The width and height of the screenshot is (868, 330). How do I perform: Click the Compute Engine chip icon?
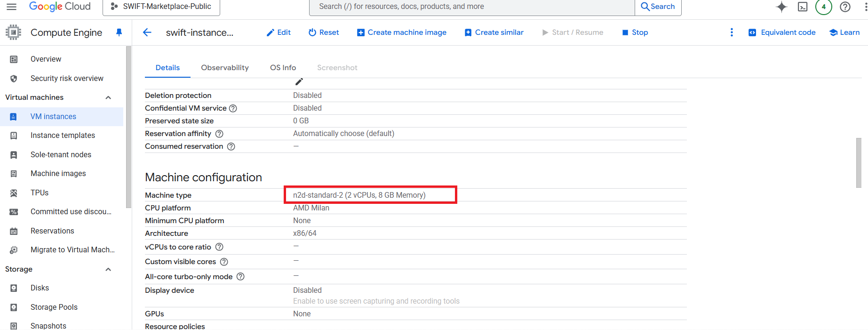pyautogui.click(x=13, y=32)
